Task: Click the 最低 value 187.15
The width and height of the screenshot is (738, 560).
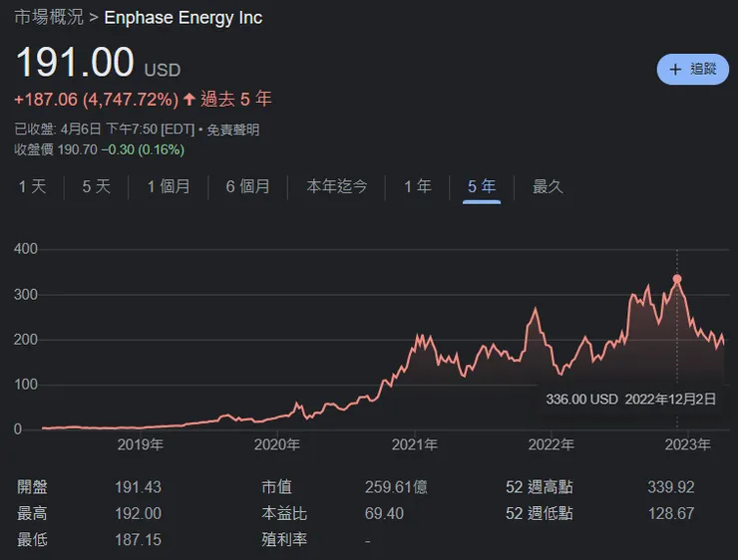Action: [138, 540]
